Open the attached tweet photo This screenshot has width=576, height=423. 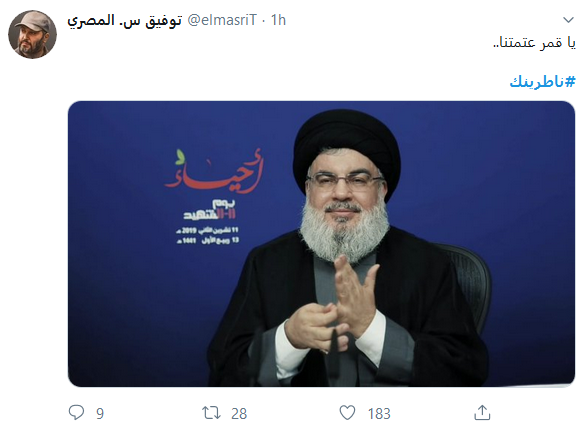(321, 244)
